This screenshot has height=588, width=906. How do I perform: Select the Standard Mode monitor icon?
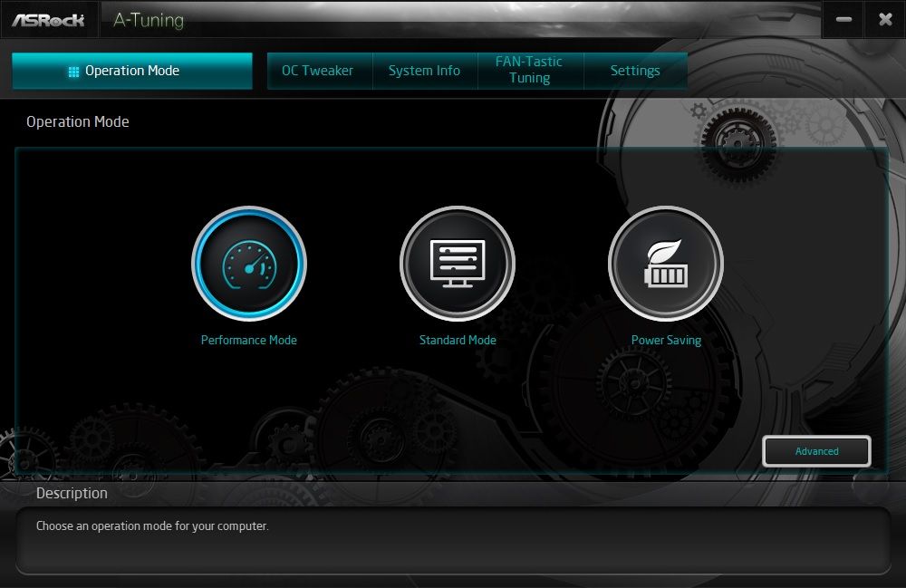pos(458,264)
